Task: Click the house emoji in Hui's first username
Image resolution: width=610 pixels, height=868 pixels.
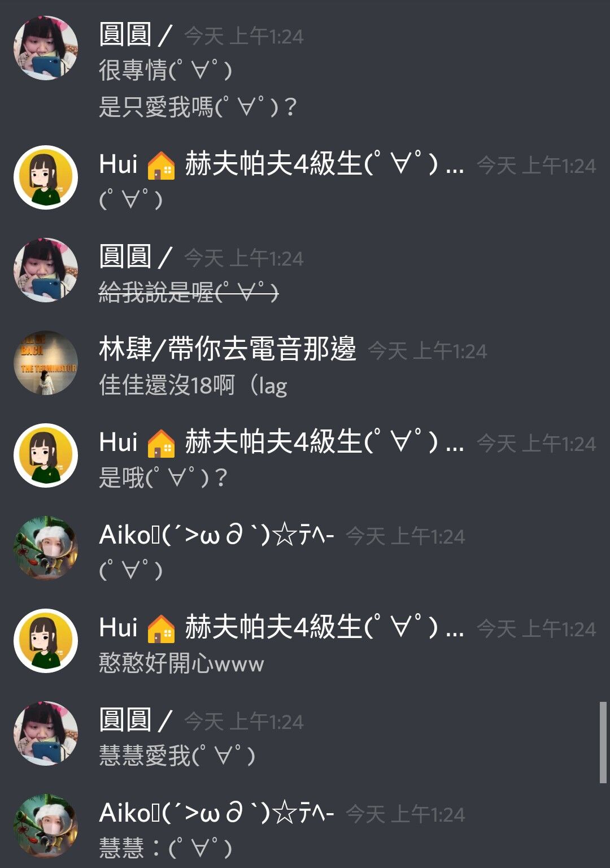Action: coord(161,166)
